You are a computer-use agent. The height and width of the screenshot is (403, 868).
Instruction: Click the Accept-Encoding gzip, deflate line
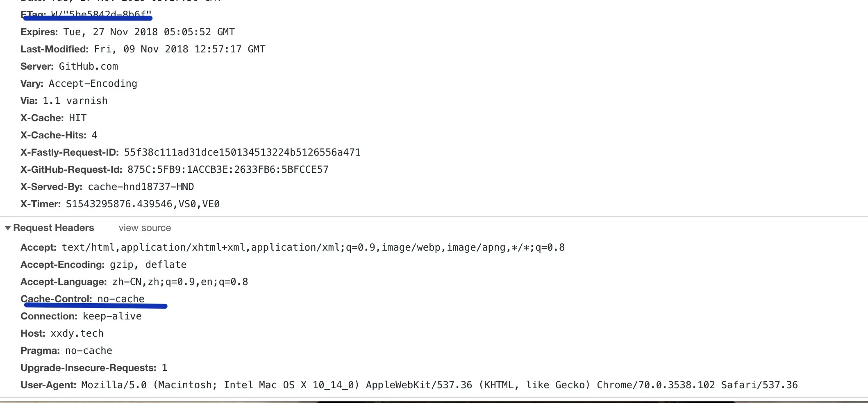coord(103,265)
